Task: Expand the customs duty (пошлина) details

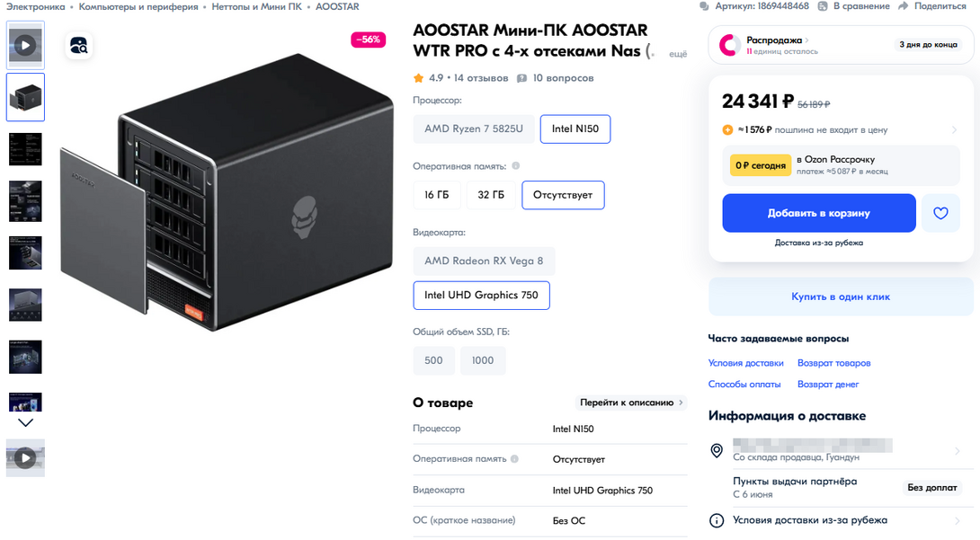Action: pos(954,130)
